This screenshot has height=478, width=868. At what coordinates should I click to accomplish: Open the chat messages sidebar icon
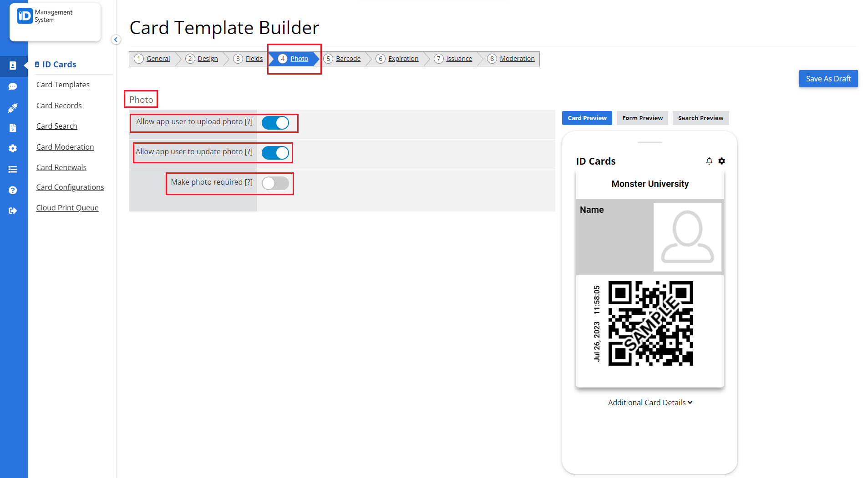tap(13, 86)
